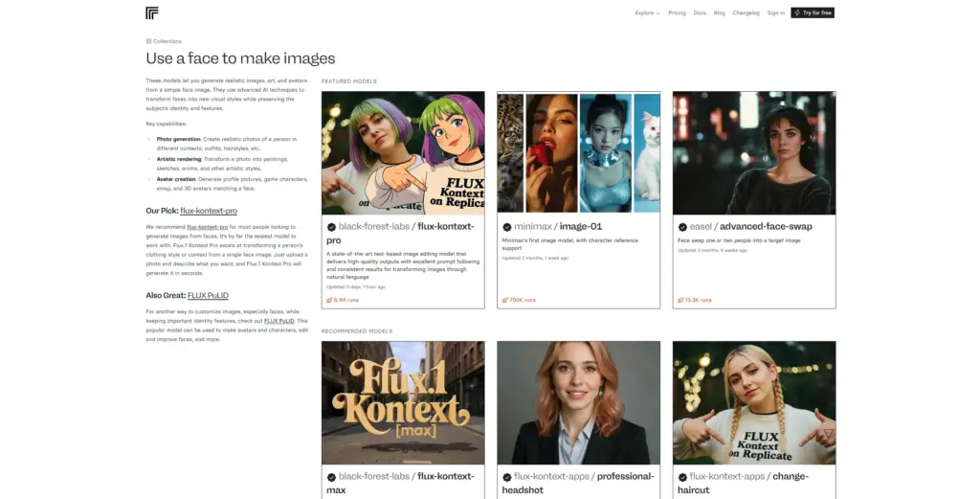Viewport: 980px width, 499px height.
Task: Click rocket runs icon on flux-kontext-pro card
Action: tap(329, 300)
